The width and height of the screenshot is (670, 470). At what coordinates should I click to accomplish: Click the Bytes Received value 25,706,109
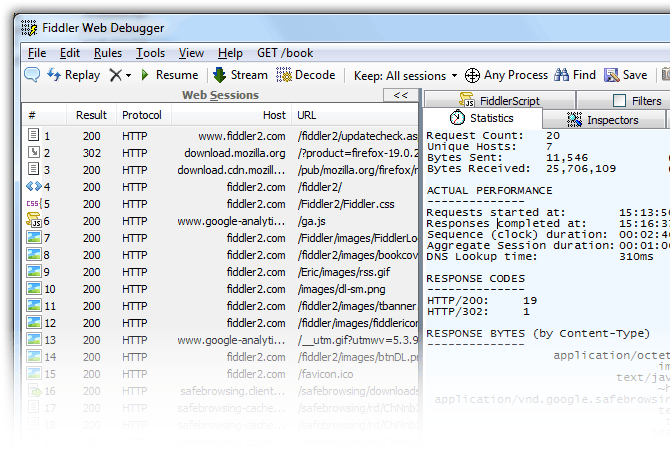[x=581, y=169]
